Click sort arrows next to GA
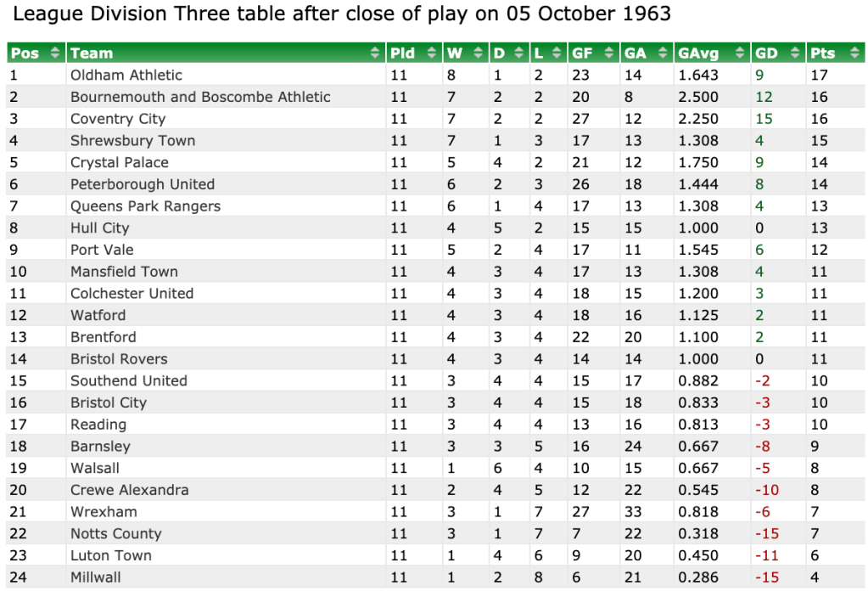This screenshot has height=591, width=868. pyautogui.click(x=663, y=53)
